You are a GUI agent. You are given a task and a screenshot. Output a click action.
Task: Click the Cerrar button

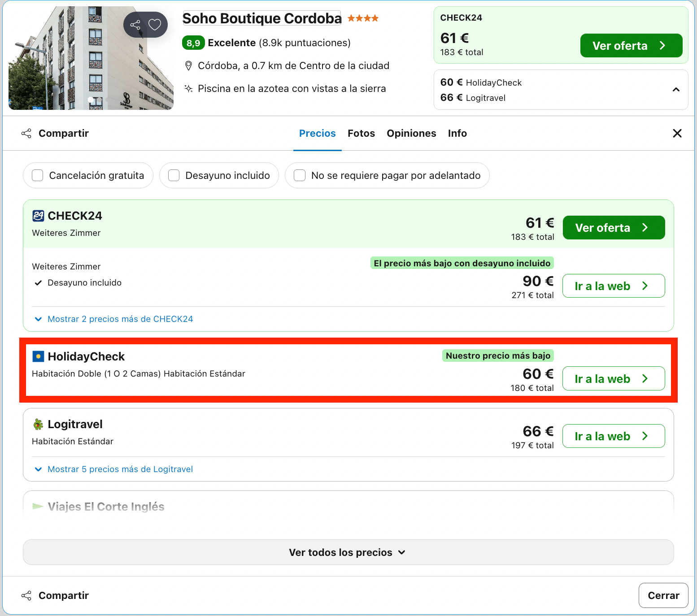point(663,595)
